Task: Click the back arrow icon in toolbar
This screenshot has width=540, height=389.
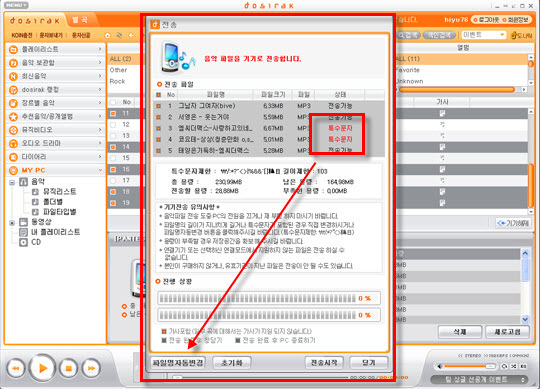Action: click(x=131, y=35)
